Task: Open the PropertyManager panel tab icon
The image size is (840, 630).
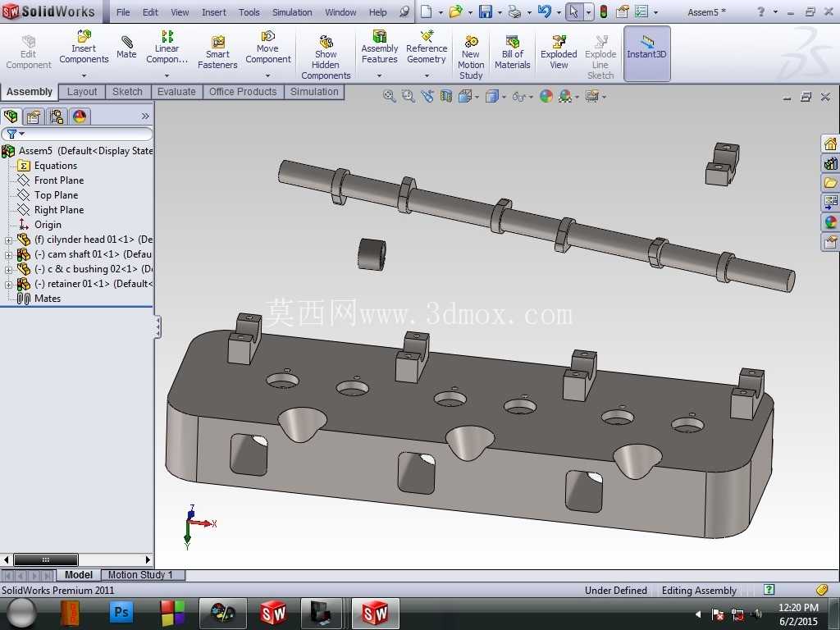Action: click(x=33, y=116)
